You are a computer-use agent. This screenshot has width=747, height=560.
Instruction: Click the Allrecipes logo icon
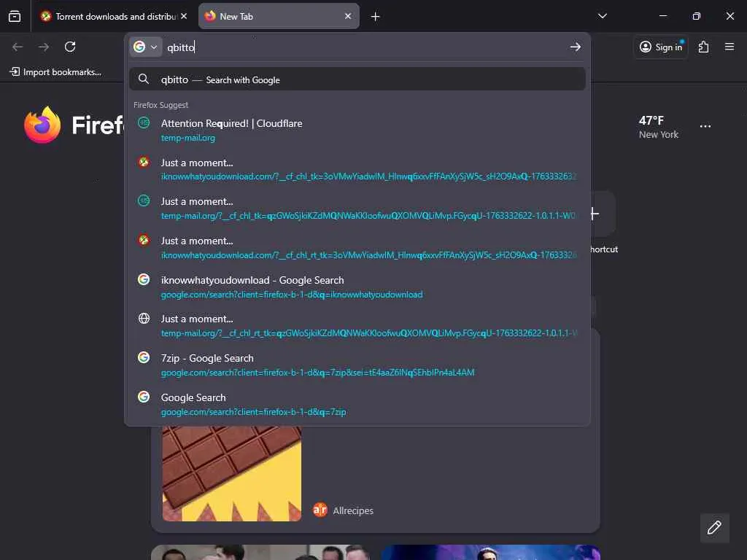320,510
